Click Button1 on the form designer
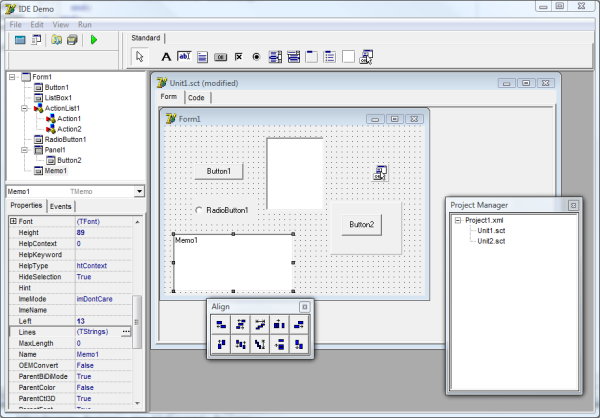The height and width of the screenshot is (418, 600). pyautogui.click(x=218, y=171)
